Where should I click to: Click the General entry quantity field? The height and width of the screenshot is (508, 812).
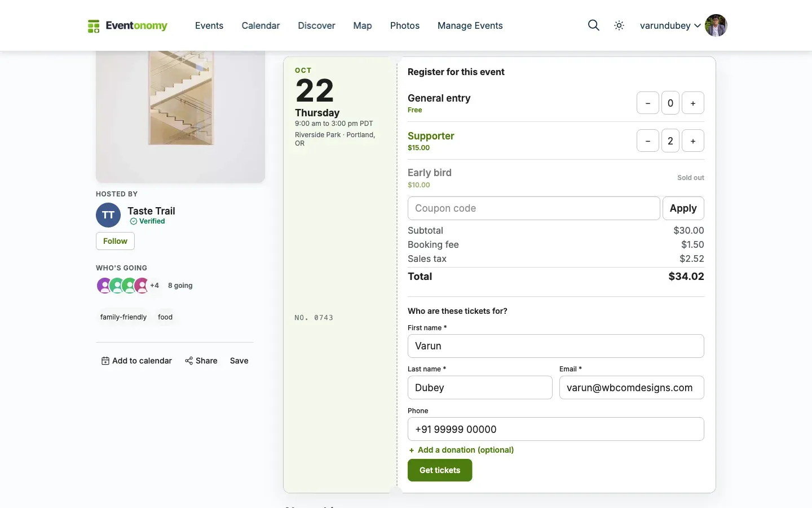[x=670, y=103]
